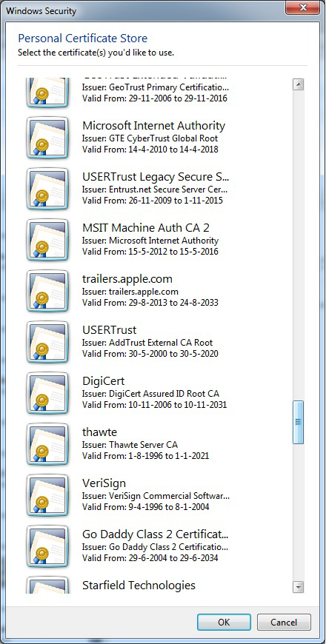Click the scrollbar up arrow
Image resolution: width=326 pixels, height=644 pixels.
tap(298, 84)
